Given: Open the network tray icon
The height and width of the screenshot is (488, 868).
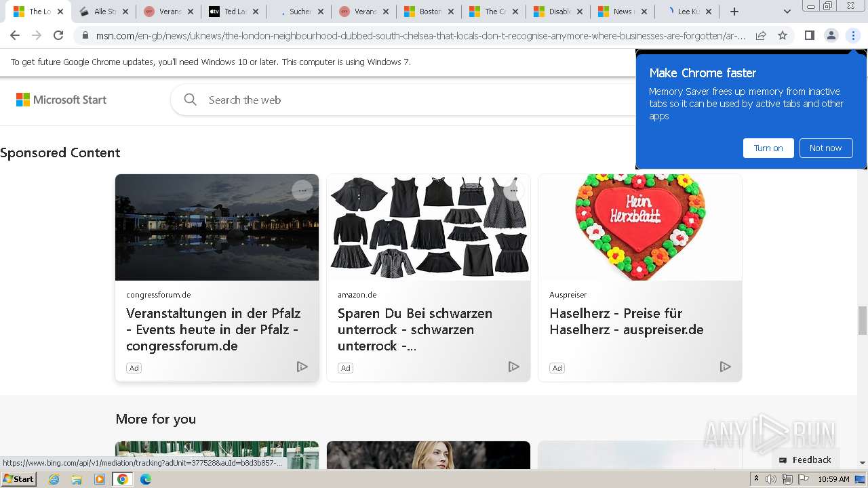Looking at the screenshot, I should pyautogui.click(x=787, y=479).
